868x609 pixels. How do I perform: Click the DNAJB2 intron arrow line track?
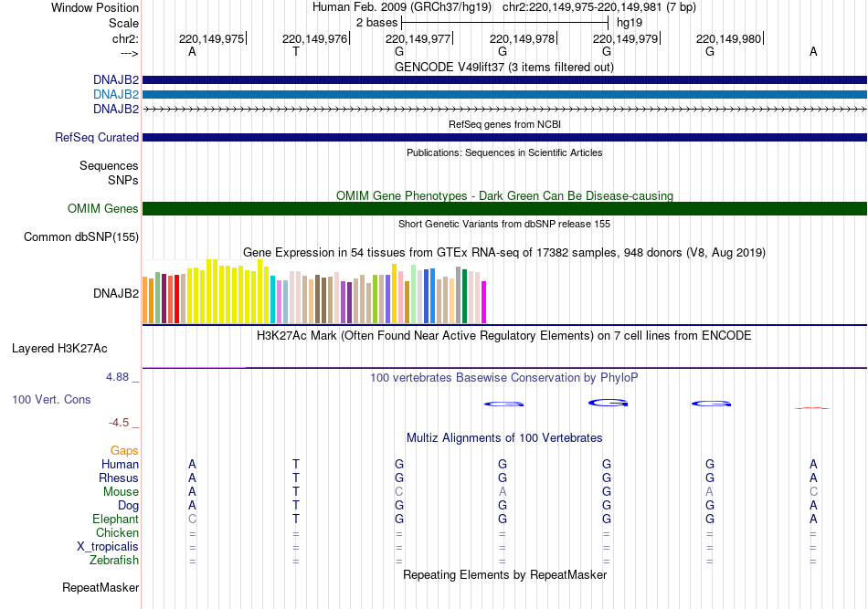504,109
